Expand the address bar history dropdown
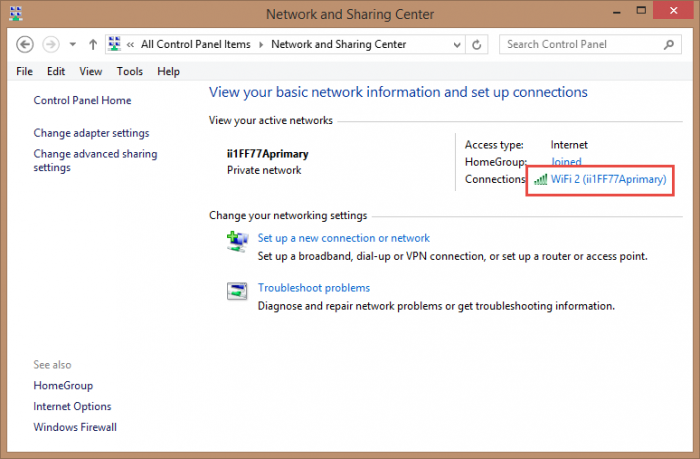 (457, 45)
